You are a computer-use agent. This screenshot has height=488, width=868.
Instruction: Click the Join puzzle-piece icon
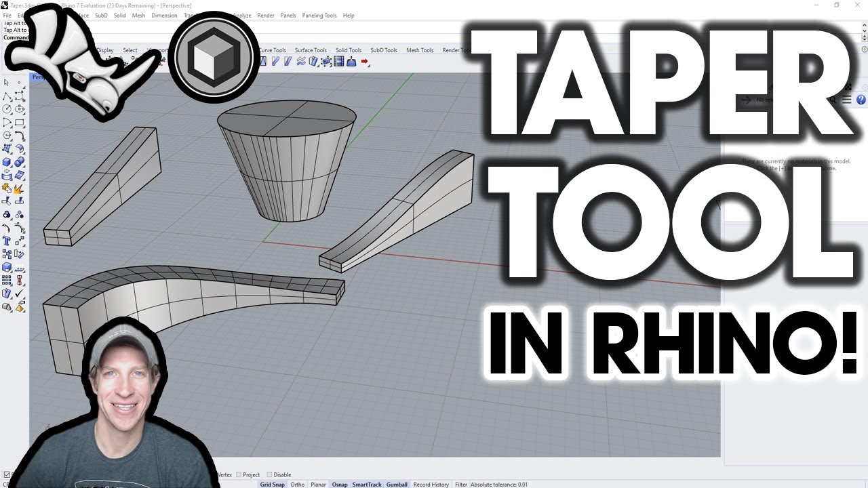(x=6, y=188)
